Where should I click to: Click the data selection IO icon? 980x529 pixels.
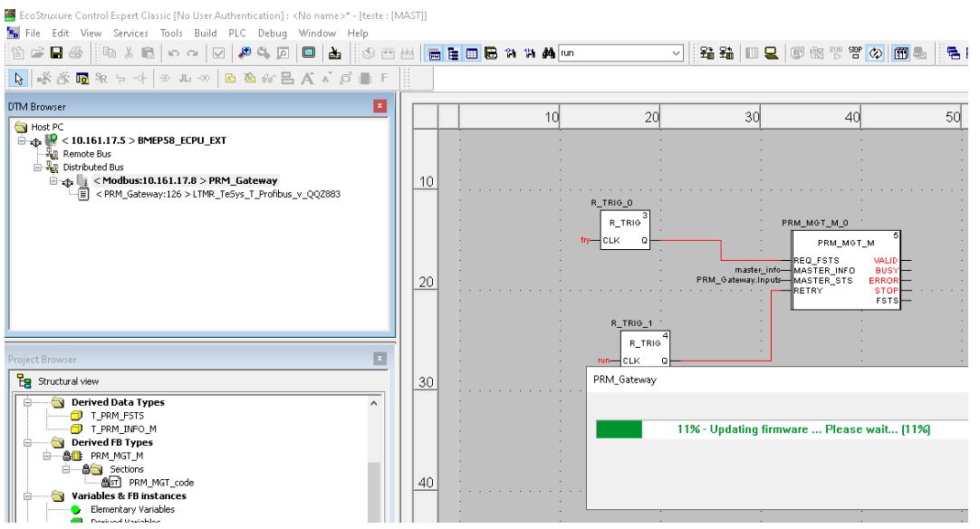[82, 78]
